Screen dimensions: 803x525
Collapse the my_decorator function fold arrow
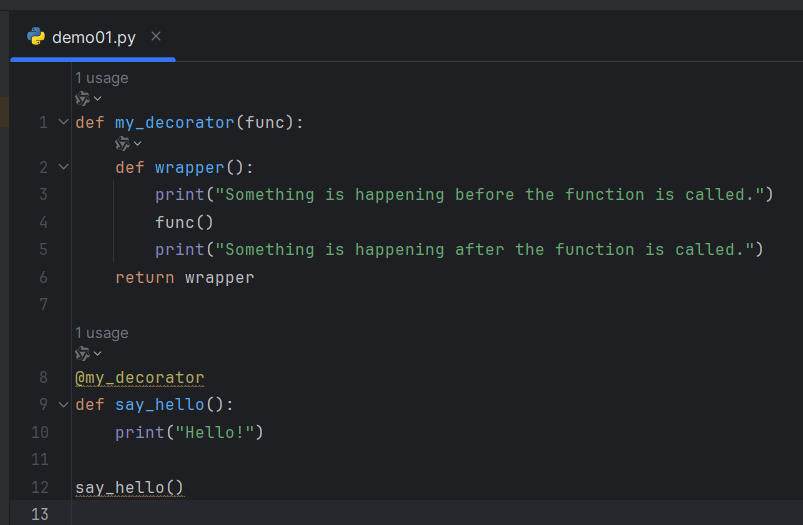coord(64,122)
